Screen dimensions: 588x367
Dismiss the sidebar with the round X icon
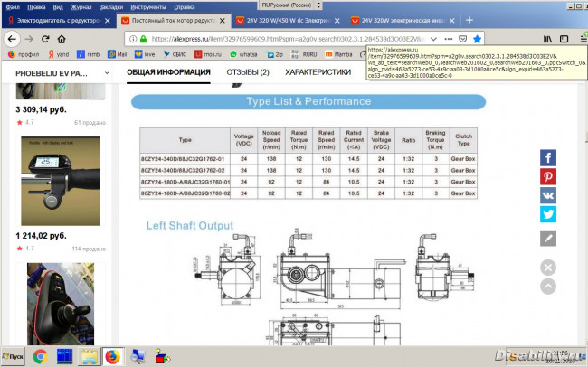pyautogui.click(x=548, y=268)
